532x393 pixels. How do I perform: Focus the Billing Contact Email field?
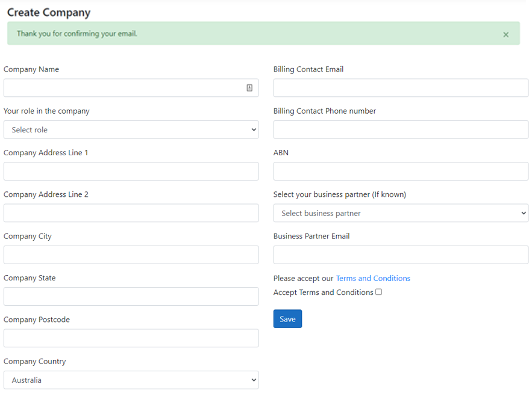click(400, 88)
